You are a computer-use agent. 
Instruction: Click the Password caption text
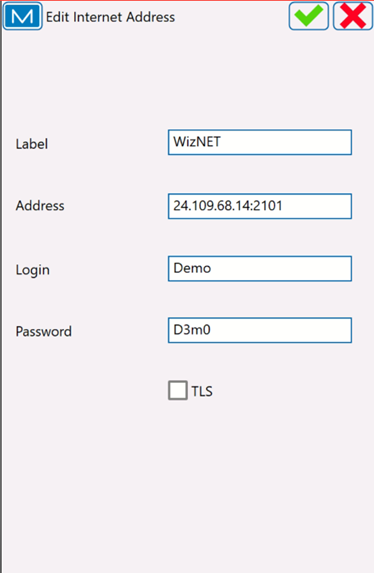point(44,331)
